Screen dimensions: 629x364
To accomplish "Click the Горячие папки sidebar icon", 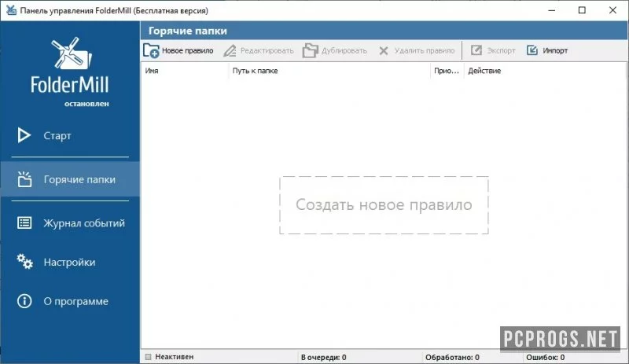I will [24, 179].
